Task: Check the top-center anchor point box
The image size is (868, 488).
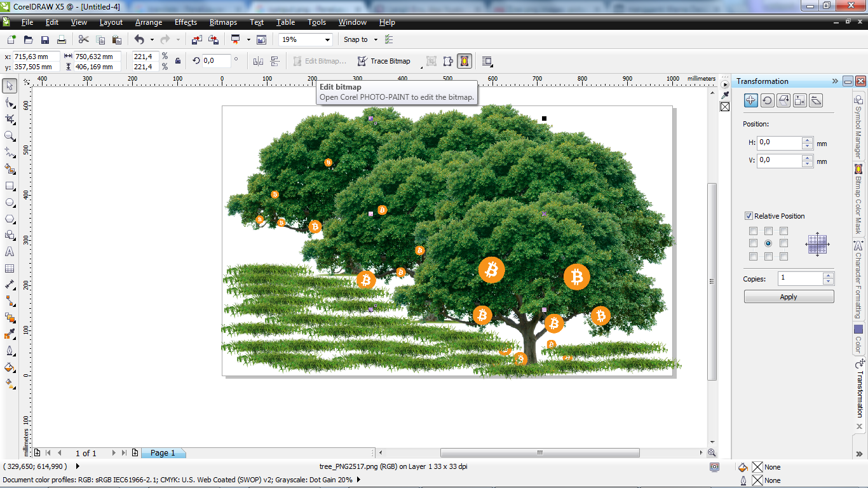Action: point(769,231)
